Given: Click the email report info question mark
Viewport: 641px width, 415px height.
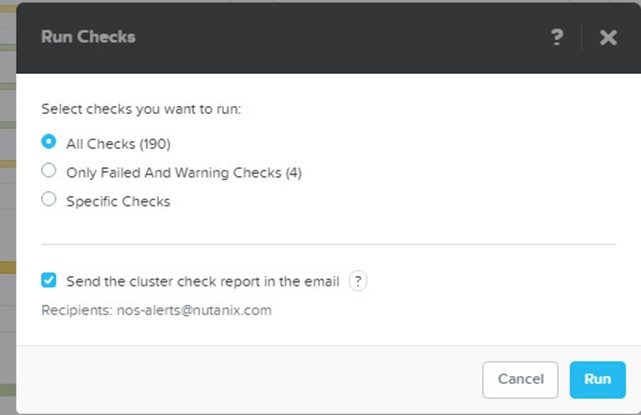Looking at the screenshot, I should click(358, 281).
